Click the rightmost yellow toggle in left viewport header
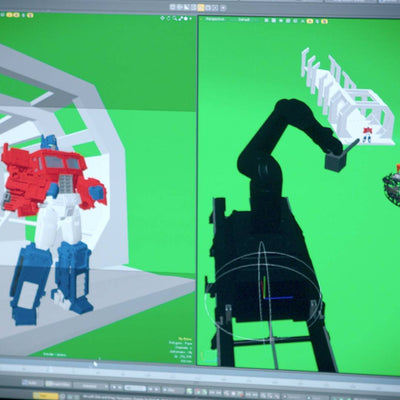400x400 pixels. coord(30,15)
